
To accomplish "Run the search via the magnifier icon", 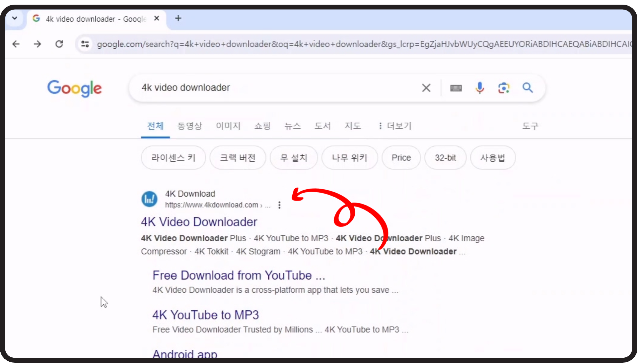I will (x=528, y=88).
